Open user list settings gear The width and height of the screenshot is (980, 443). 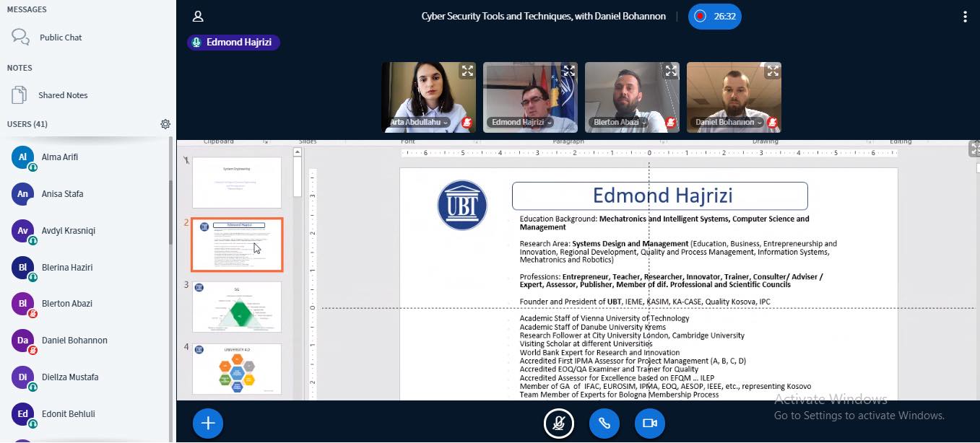pyautogui.click(x=165, y=124)
